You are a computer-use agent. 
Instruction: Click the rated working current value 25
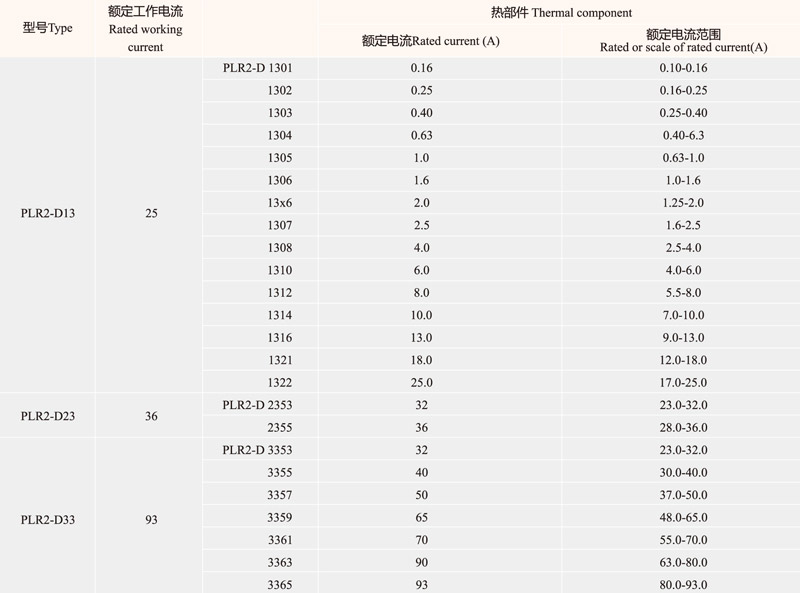150,214
